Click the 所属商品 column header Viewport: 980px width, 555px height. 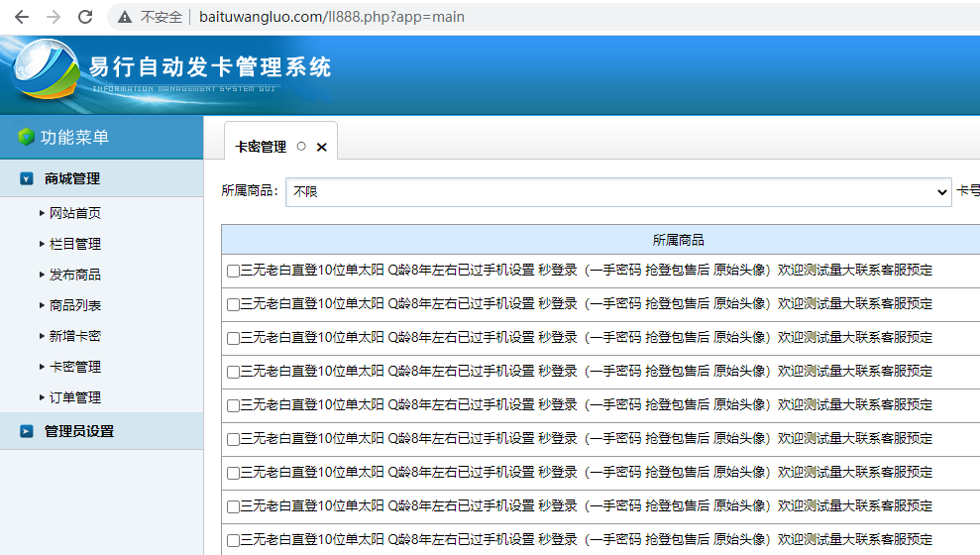click(678, 240)
